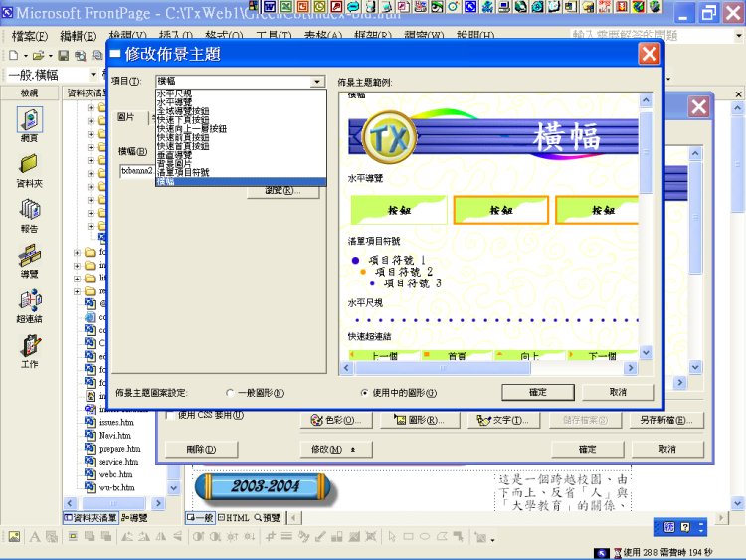This screenshot has height=560, width=746.
Task: Click the 刪除(D) button in the themes dialog
Action: pos(201,450)
